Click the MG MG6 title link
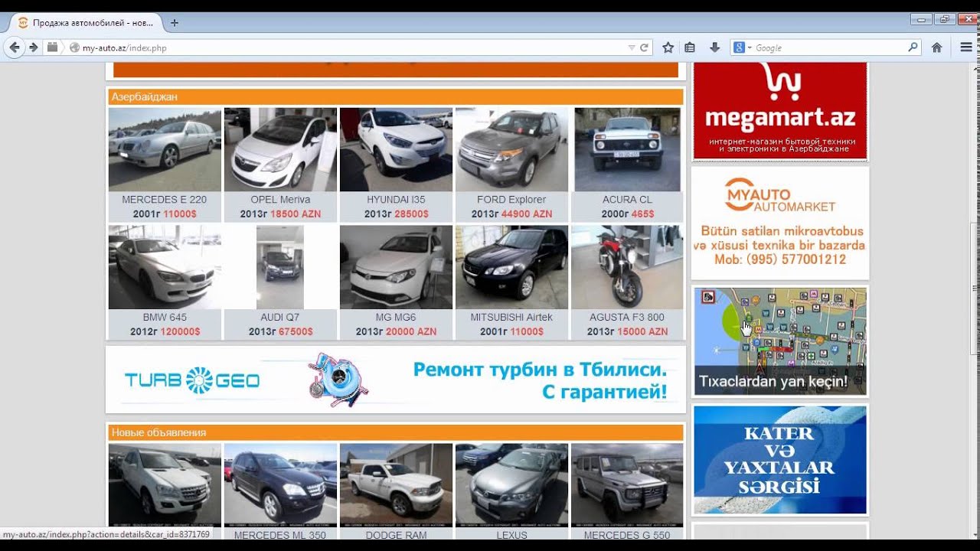The width and height of the screenshot is (980, 551). point(396,317)
